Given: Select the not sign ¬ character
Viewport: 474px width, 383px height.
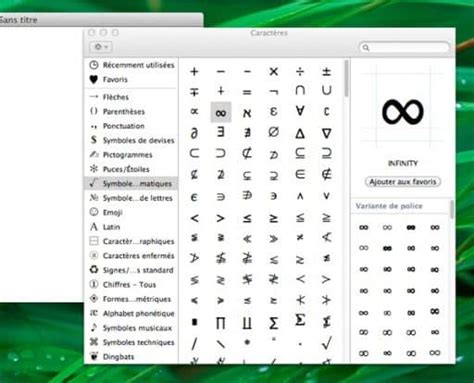Looking at the screenshot, I should (x=273, y=92).
